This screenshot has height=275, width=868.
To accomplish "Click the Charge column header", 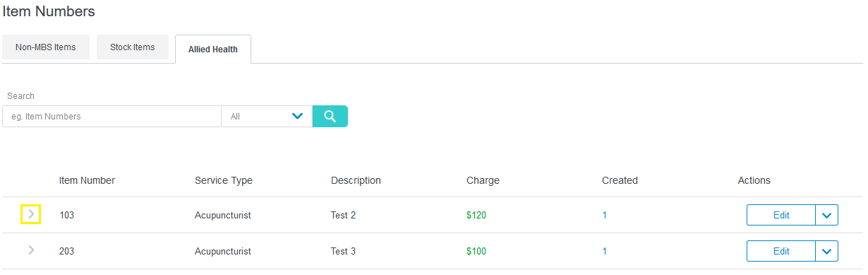I will (x=483, y=180).
